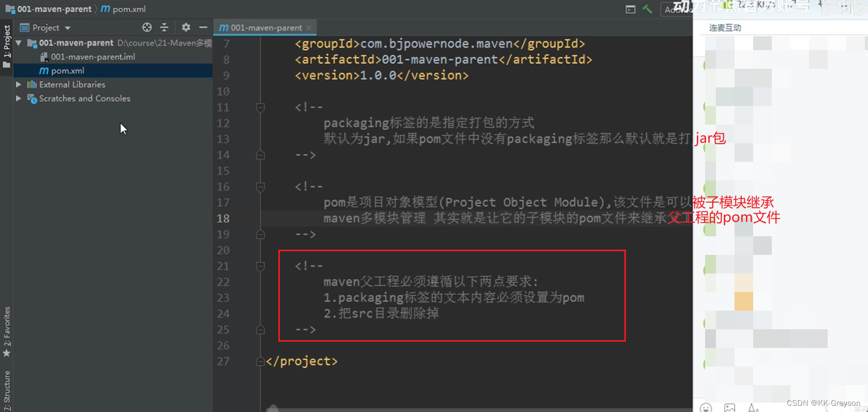Viewport: 868px width, 412px height.
Task: Close the 001-maven-parent editor tab
Action: click(x=309, y=27)
